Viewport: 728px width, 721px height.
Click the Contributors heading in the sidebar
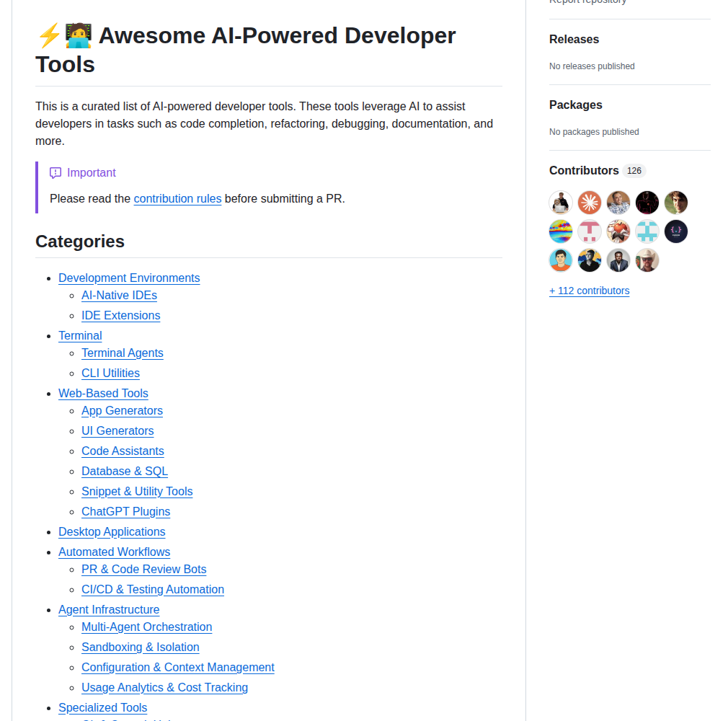click(x=584, y=170)
